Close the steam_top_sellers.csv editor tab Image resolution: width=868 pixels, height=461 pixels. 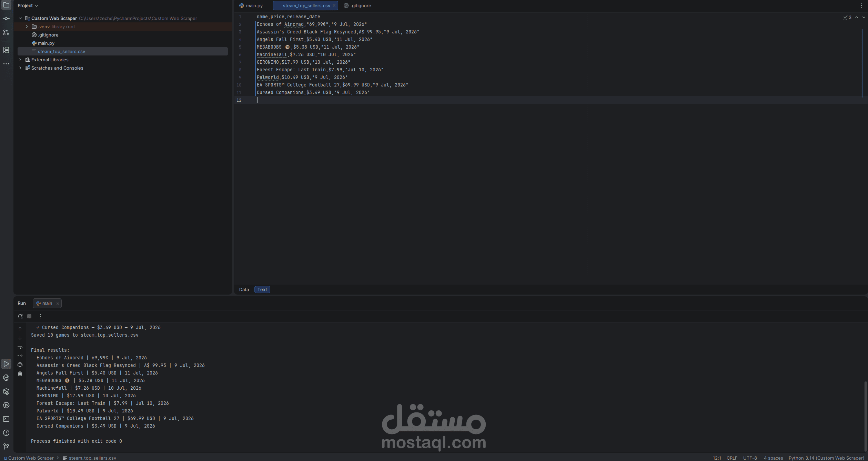[x=334, y=6]
